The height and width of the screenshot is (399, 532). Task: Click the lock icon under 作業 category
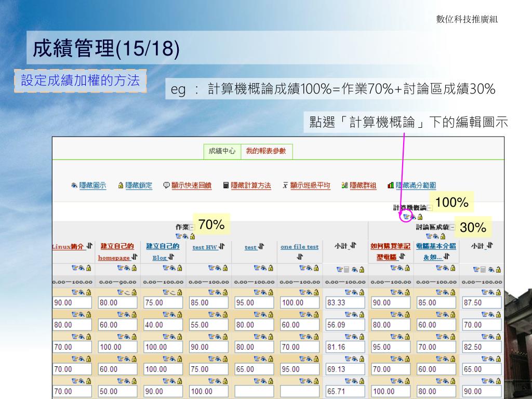(192, 236)
